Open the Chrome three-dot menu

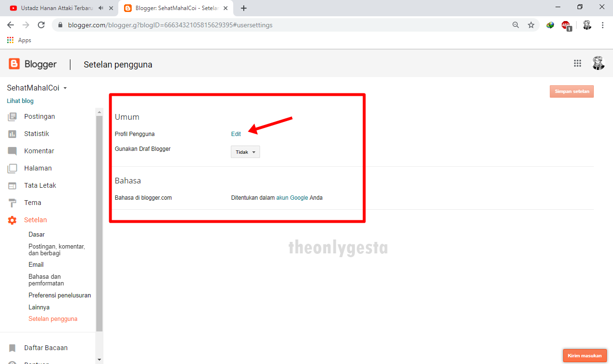tap(602, 25)
